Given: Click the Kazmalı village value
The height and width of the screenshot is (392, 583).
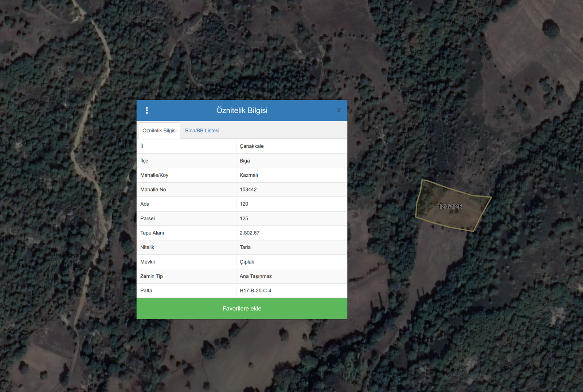Looking at the screenshot, I should point(249,175).
